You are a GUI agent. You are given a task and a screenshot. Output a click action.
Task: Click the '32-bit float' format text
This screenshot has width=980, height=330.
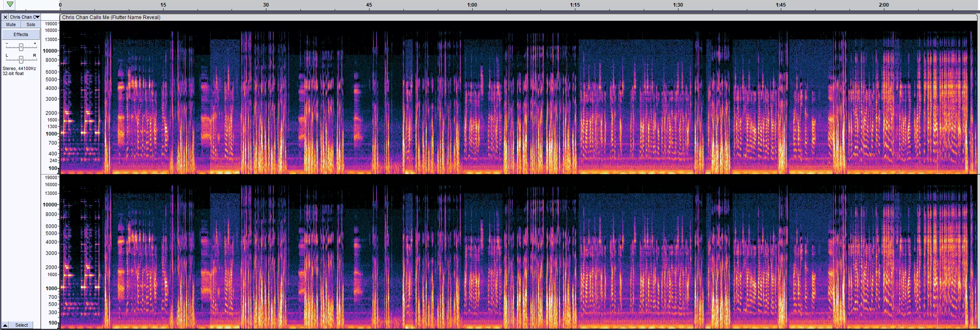pyautogui.click(x=13, y=73)
